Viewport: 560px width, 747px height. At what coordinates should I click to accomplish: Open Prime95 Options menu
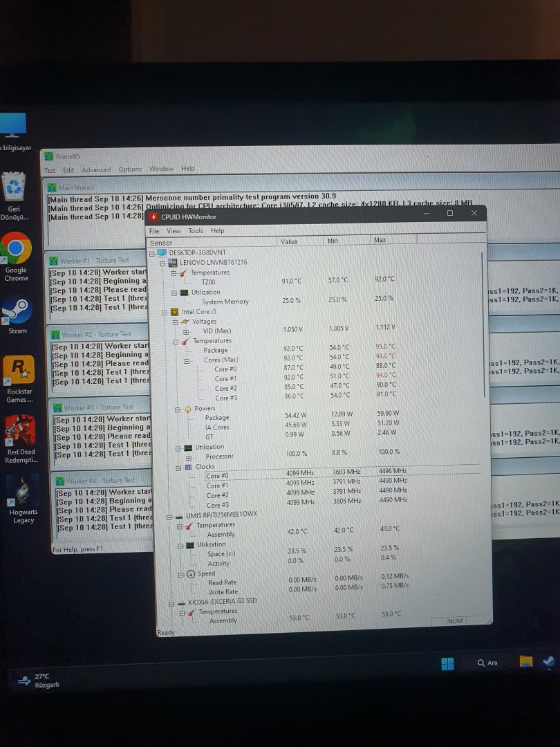[130, 169]
